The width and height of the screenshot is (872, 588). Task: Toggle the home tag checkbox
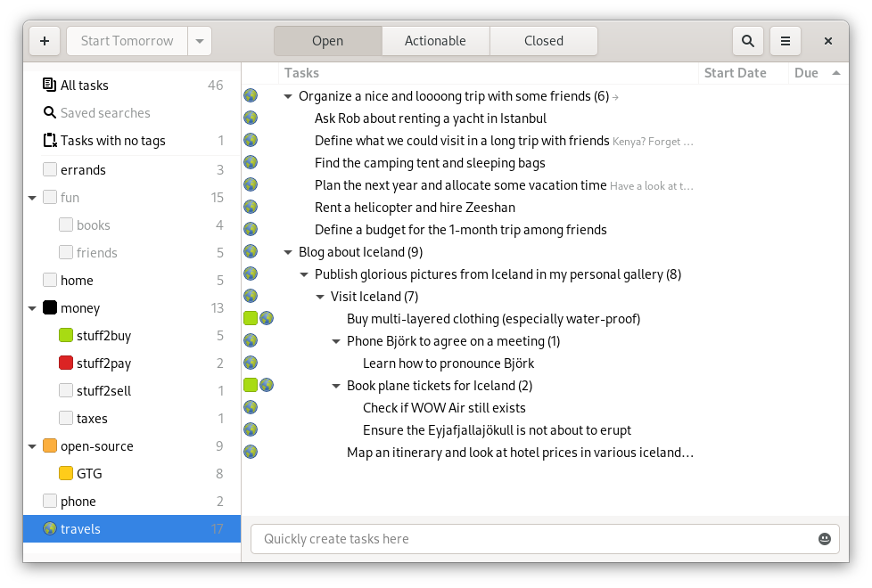tap(50, 280)
